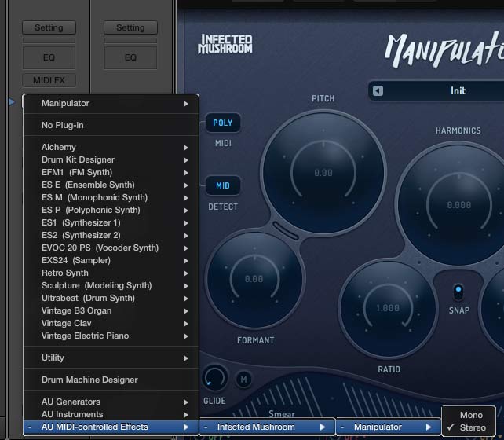Click the Ratio knob

click(388, 307)
